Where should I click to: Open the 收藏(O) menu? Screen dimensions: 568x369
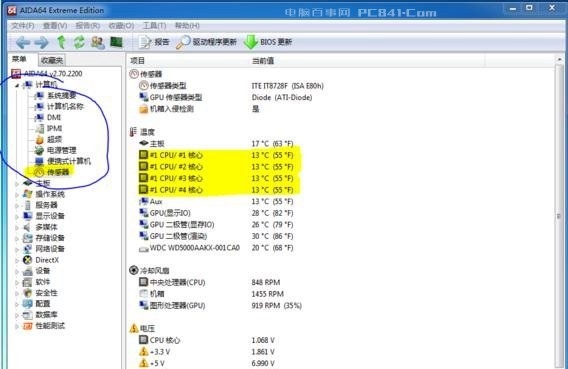[121, 26]
